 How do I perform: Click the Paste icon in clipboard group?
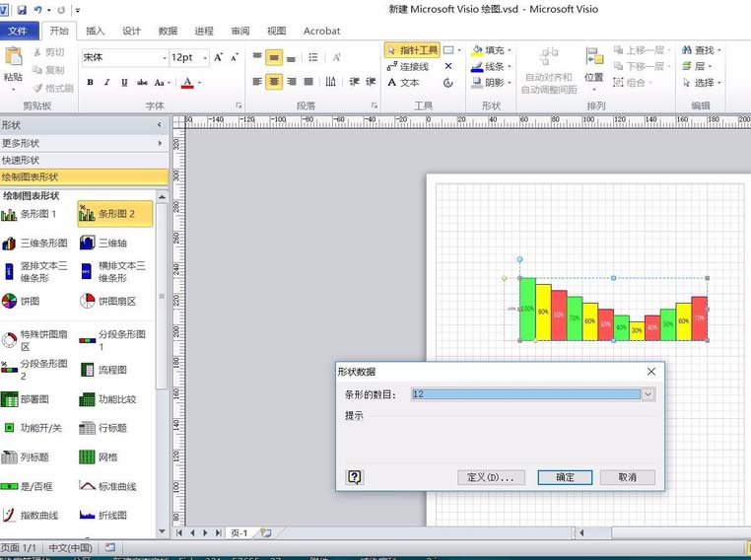[x=13, y=57]
